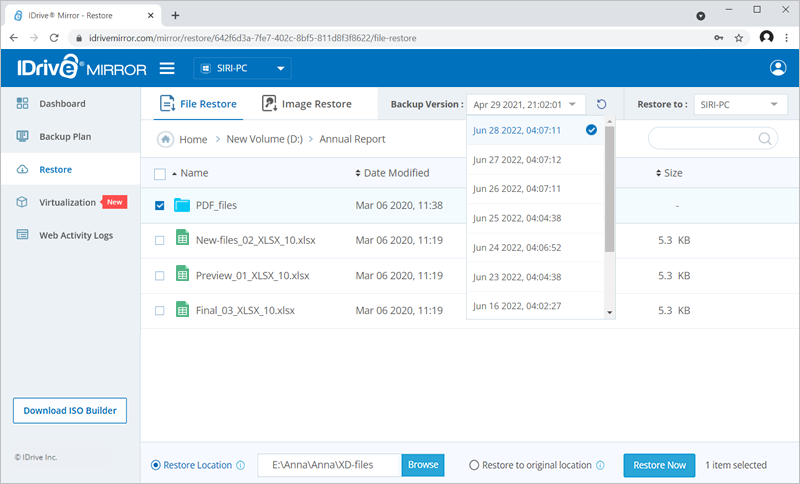Switch to the File Restore tab
The height and width of the screenshot is (484, 800).
coord(198,104)
